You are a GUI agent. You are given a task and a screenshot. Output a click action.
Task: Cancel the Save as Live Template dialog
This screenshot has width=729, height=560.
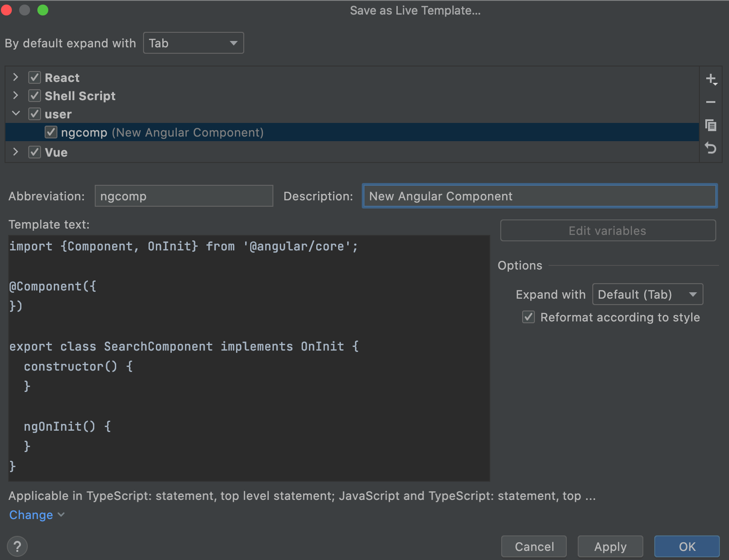pyautogui.click(x=534, y=546)
